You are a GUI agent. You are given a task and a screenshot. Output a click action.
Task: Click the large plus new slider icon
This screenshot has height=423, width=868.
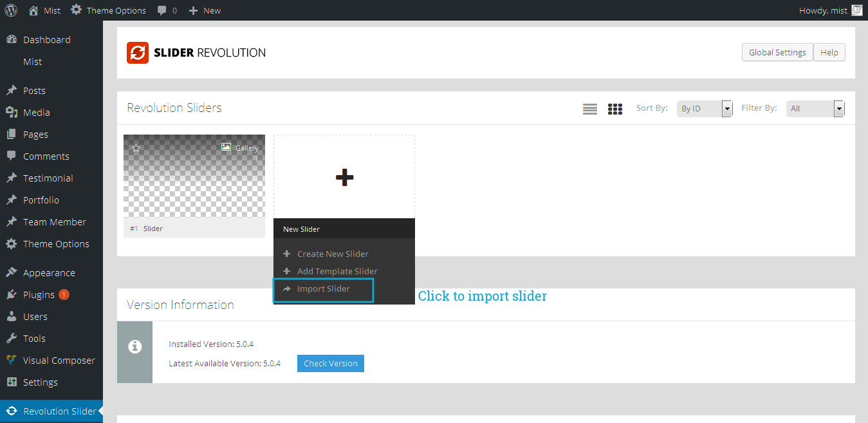tap(344, 177)
